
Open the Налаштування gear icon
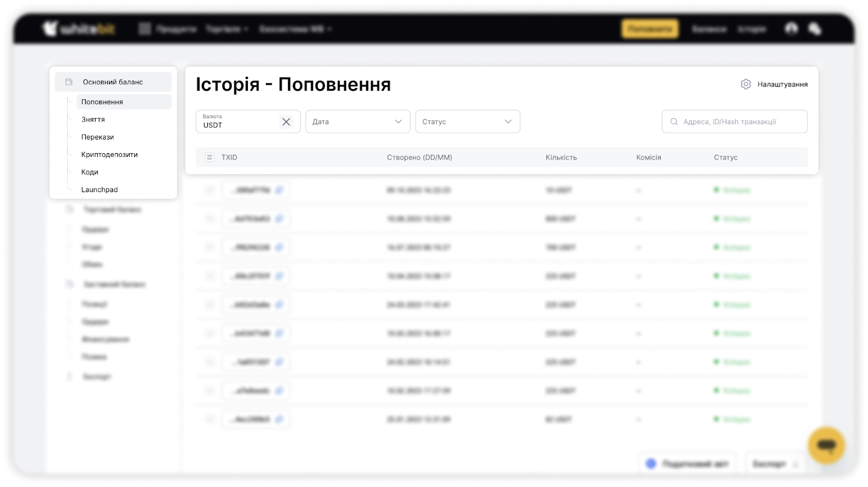point(745,84)
